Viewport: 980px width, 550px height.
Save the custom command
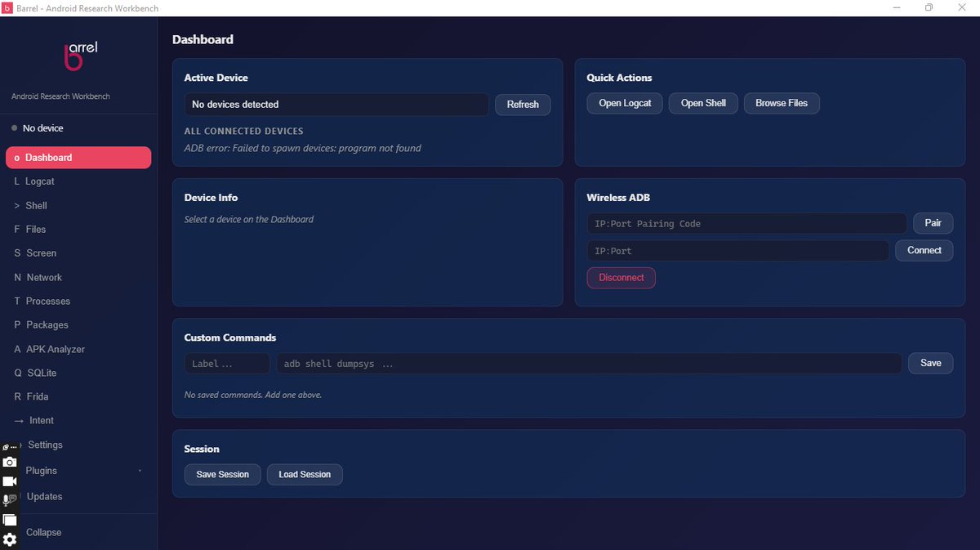pos(931,364)
